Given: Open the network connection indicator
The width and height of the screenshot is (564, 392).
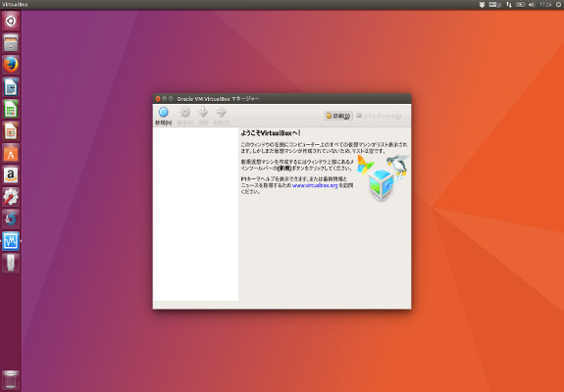Looking at the screenshot, I should coord(509,5).
